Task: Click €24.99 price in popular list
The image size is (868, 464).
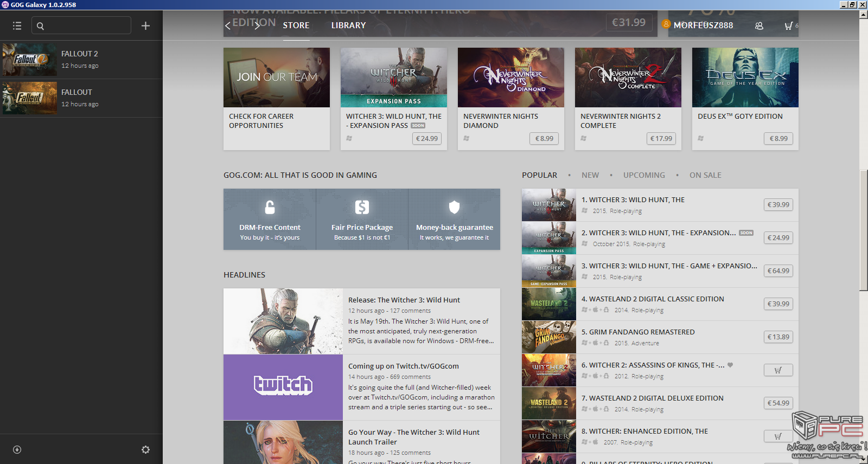Action: tap(778, 238)
